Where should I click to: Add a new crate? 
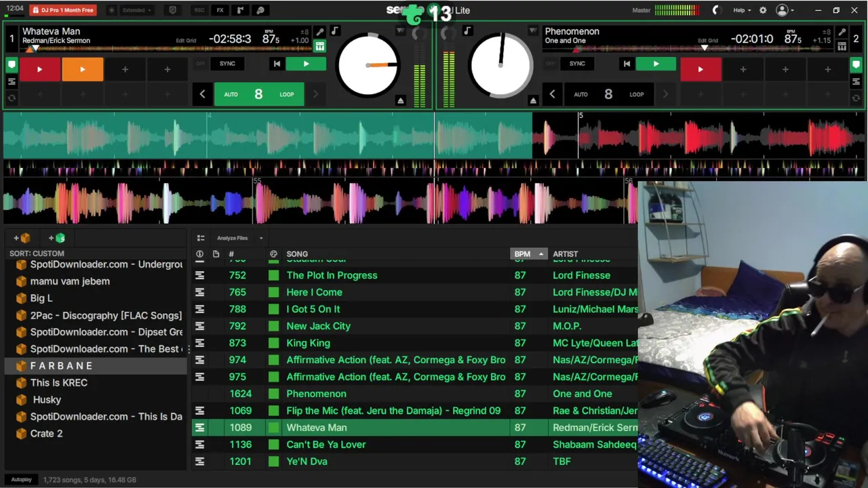(x=22, y=238)
